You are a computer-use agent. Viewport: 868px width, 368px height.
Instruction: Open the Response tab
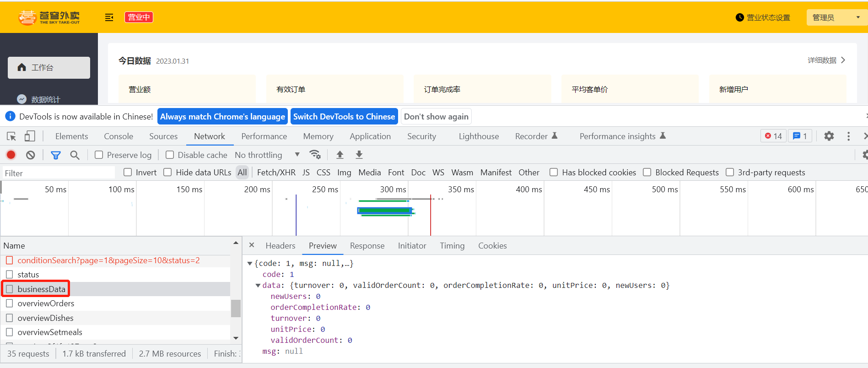(x=367, y=246)
